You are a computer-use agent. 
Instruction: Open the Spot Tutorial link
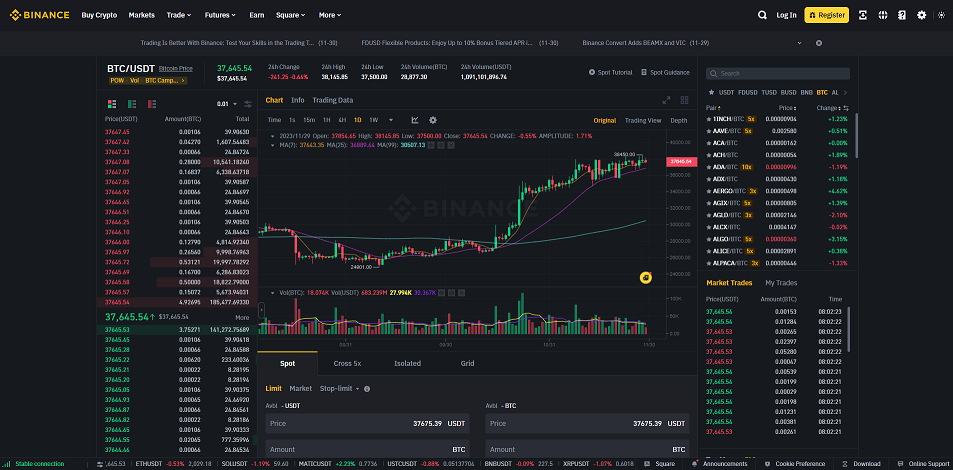pyautogui.click(x=611, y=72)
